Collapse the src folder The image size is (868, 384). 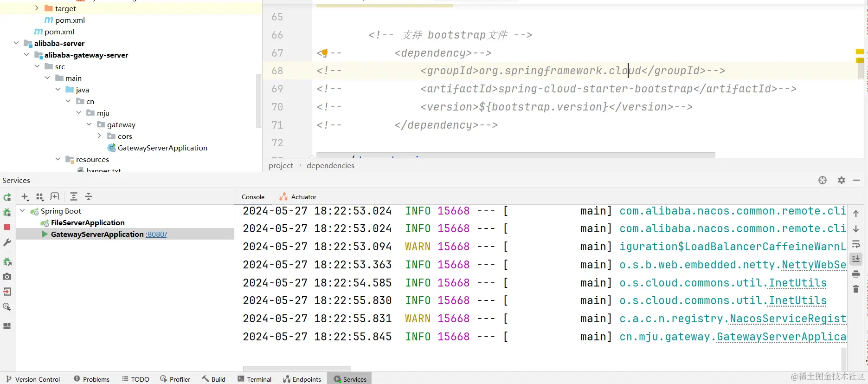[37, 66]
